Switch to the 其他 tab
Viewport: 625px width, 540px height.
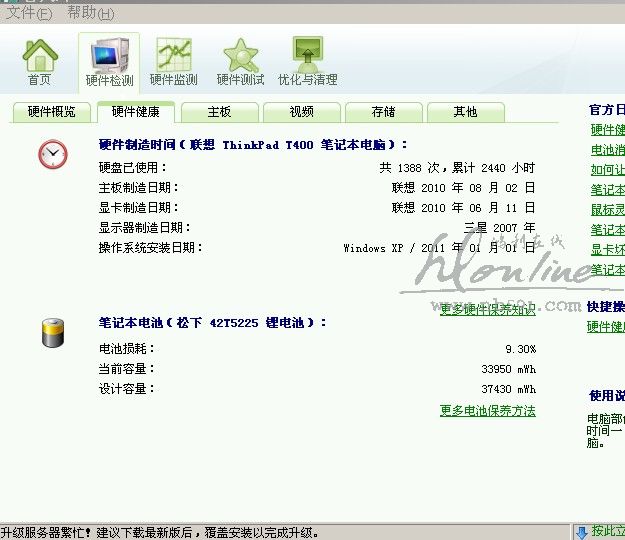(465, 112)
